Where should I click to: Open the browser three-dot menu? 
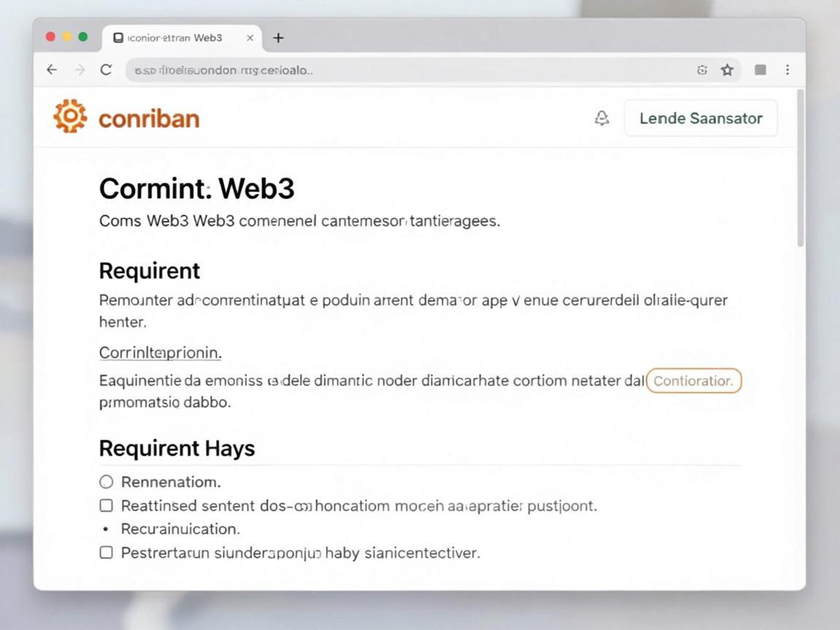click(x=787, y=70)
